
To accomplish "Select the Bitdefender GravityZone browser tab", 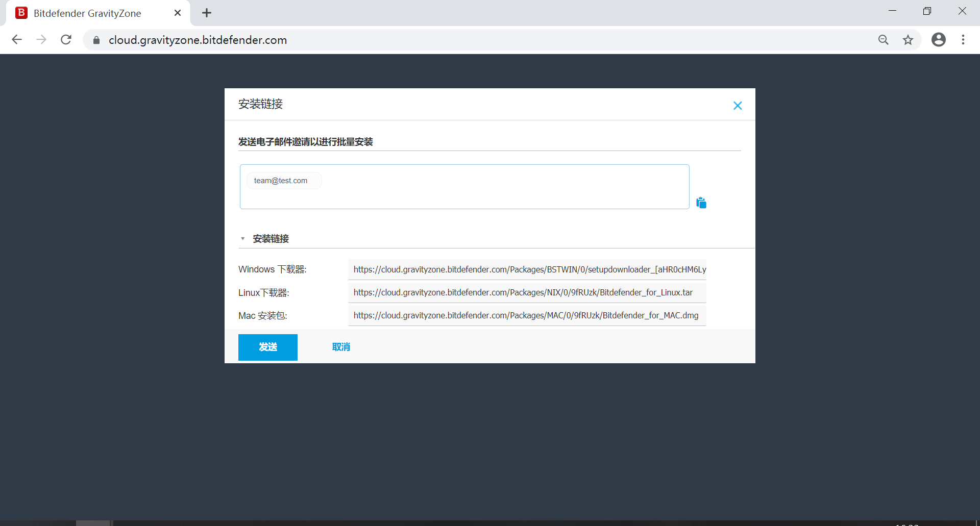I will tap(99, 13).
